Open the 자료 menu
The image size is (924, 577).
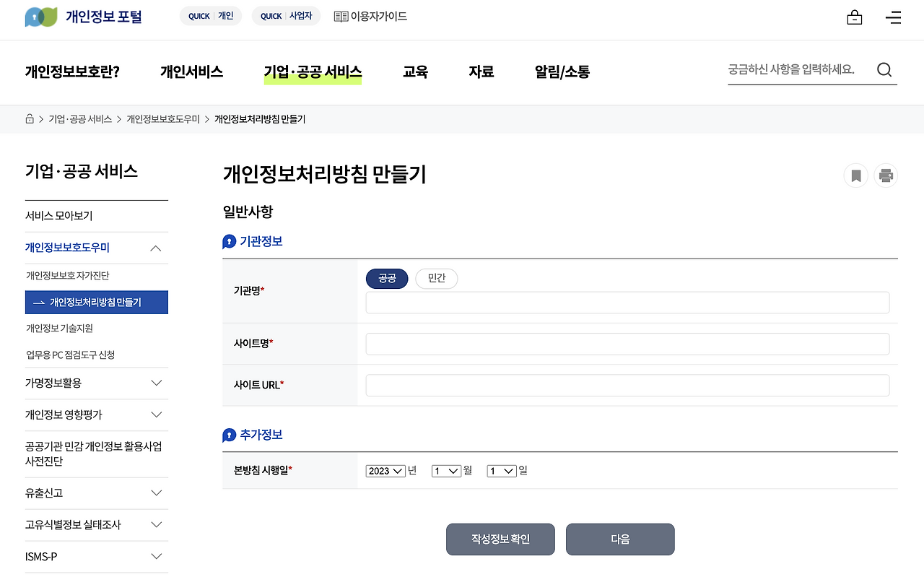tap(481, 71)
